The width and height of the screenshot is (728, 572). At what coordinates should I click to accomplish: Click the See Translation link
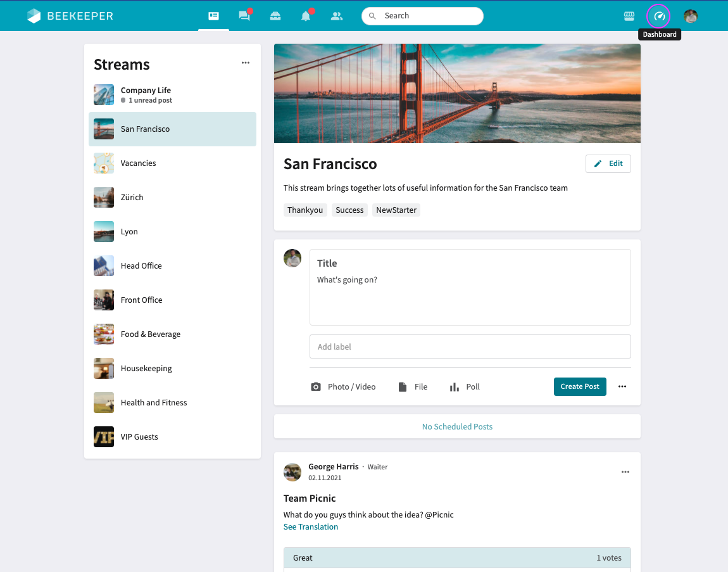tap(311, 526)
